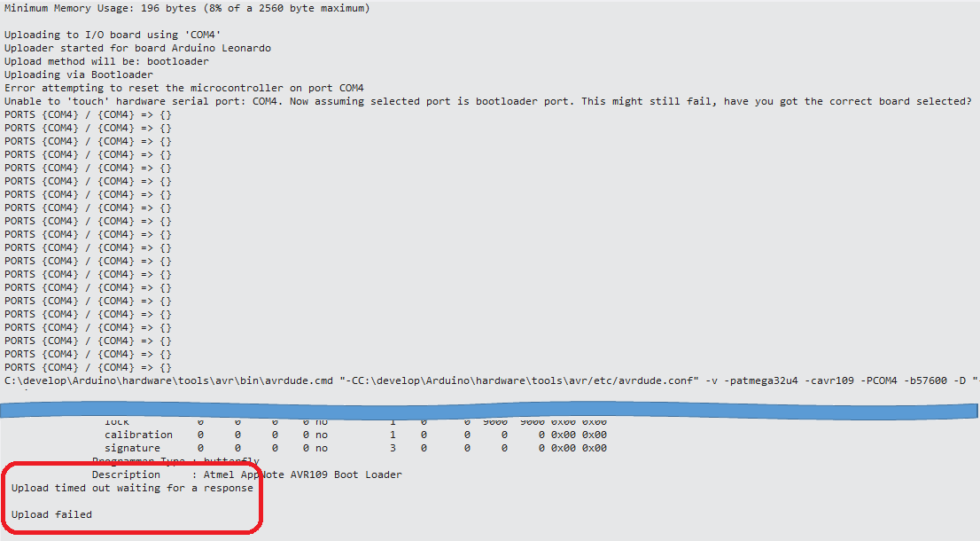Select 'Atmel AppNote AVR109 Boot Loader' description text
The width and height of the screenshot is (980, 541).
pos(302,474)
